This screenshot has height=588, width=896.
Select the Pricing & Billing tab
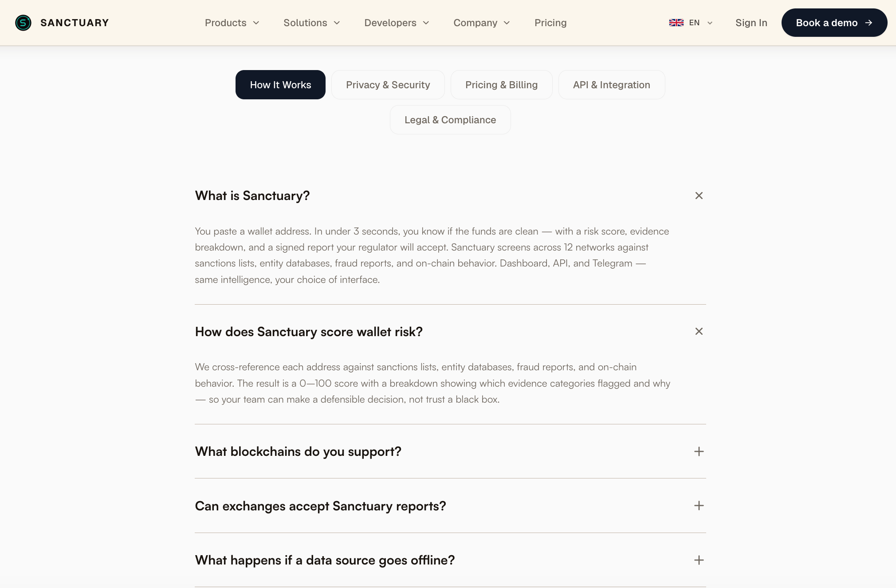coord(501,85)
